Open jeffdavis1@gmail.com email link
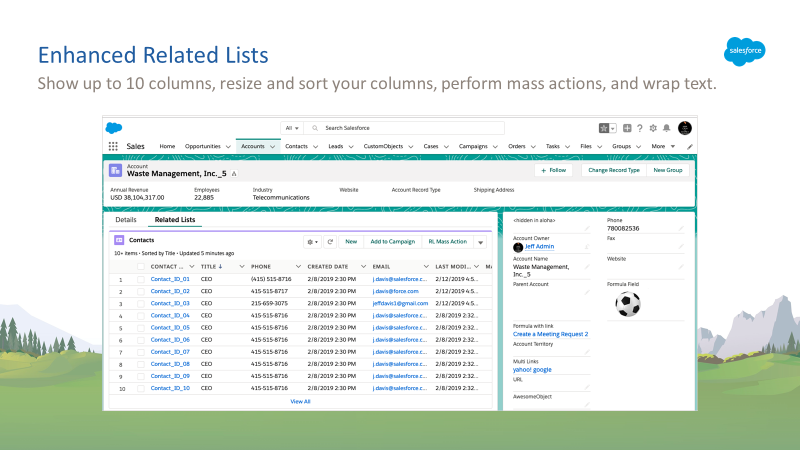The width and height of the screenshot is (800, 450). coord(400,304)
